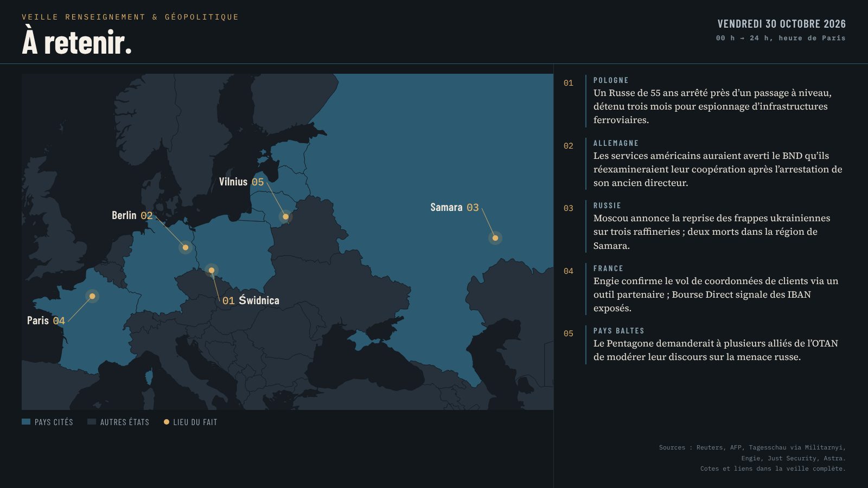Click the summary about the Pentagon and NATO allies
The height and width of the screenshot is (488, 868).
tap(716, 350)
